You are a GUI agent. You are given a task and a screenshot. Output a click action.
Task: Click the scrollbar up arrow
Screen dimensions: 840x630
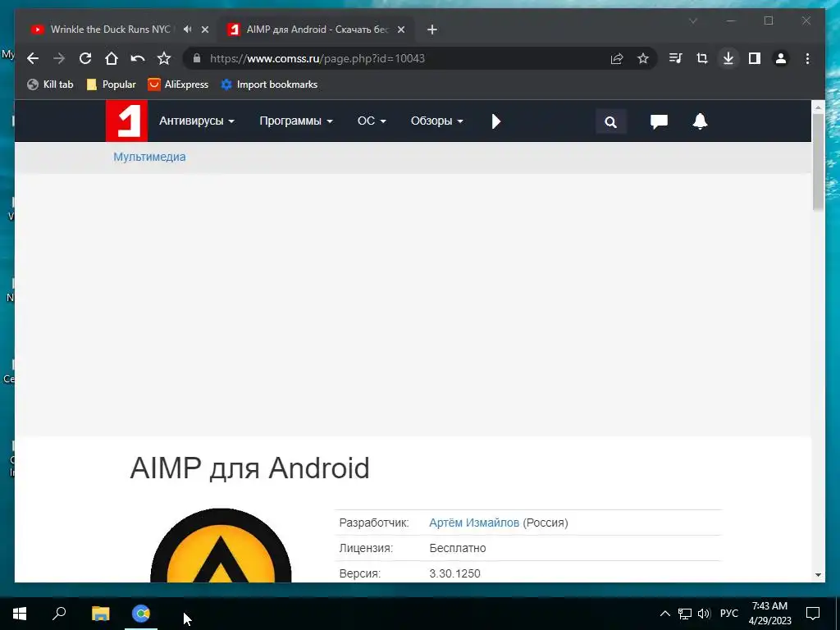tap(818, 107)
